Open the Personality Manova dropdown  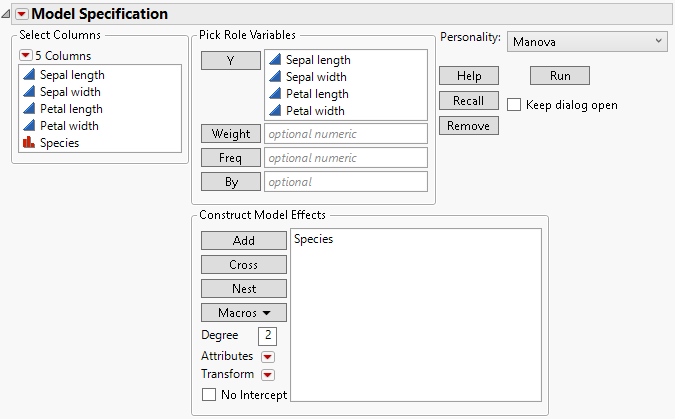(586, 41)
